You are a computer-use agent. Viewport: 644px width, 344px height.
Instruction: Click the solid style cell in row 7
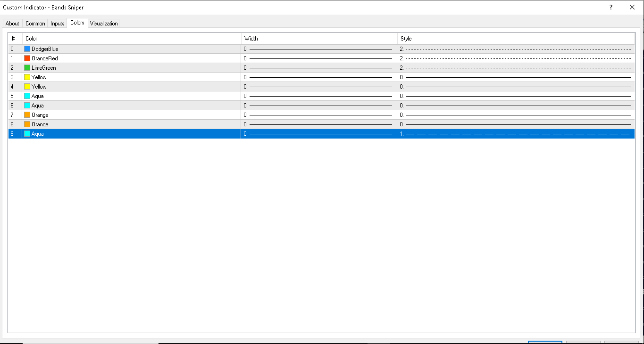pyautogui.click(x=516, y=115)
